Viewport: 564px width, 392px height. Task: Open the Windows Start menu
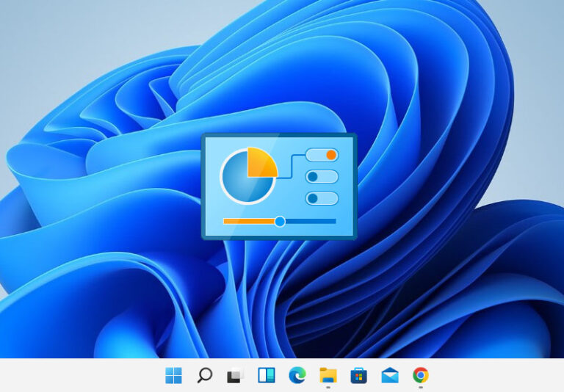pos(173,375)
